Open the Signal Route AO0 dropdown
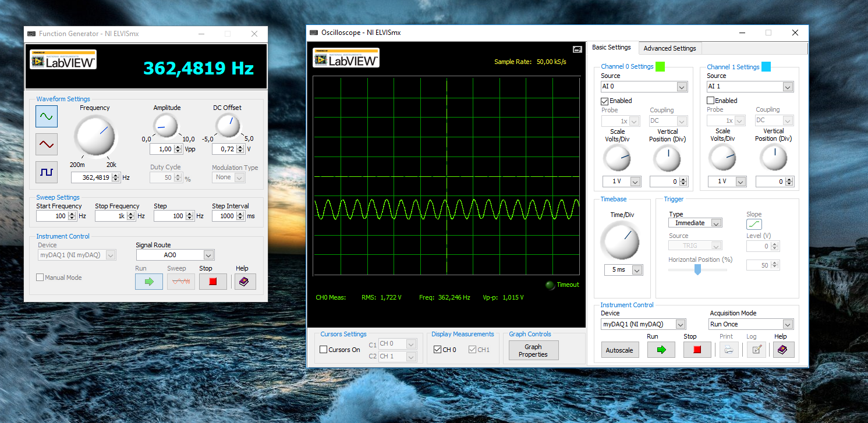This screenshot has width=868, height=423. click(208, 255)
